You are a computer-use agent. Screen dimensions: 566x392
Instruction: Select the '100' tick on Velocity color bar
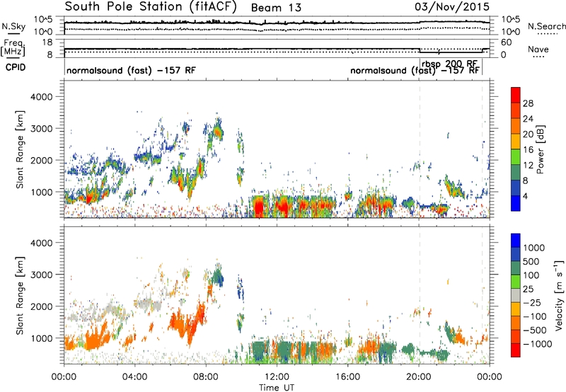pyautogui.click(x=531, y=275)
